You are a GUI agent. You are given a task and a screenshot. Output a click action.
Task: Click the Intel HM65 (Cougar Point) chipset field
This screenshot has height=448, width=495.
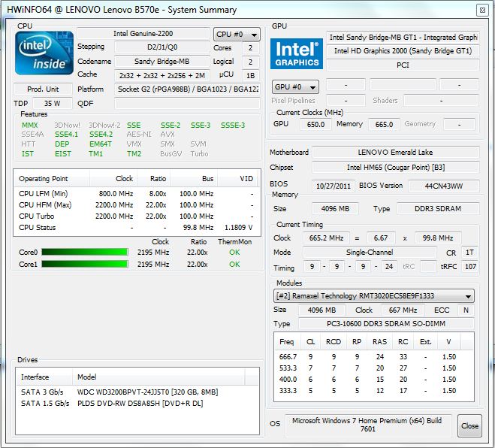[396, 168]
